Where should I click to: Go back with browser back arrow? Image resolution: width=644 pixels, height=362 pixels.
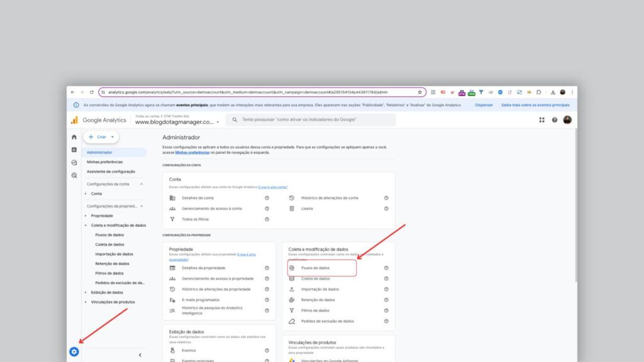coord(73,92)
